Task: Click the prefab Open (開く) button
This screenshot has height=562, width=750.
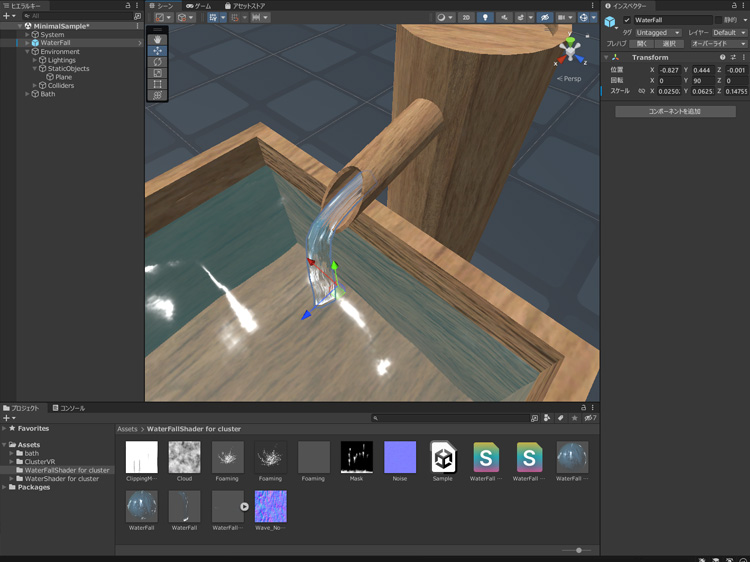Action: pyautogui.click(x=642, y=44)
